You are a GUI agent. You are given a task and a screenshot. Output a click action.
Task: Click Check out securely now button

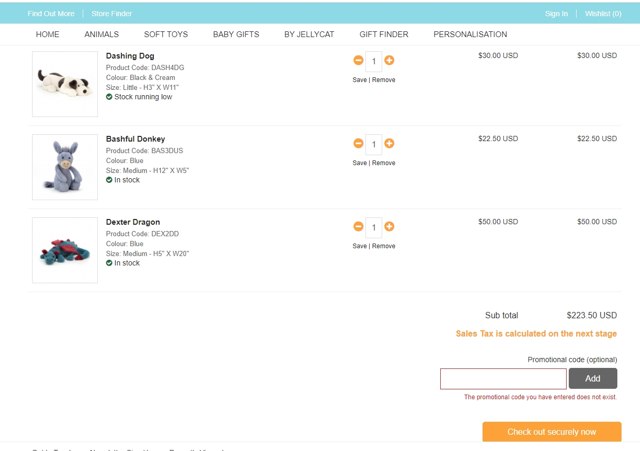552,432
